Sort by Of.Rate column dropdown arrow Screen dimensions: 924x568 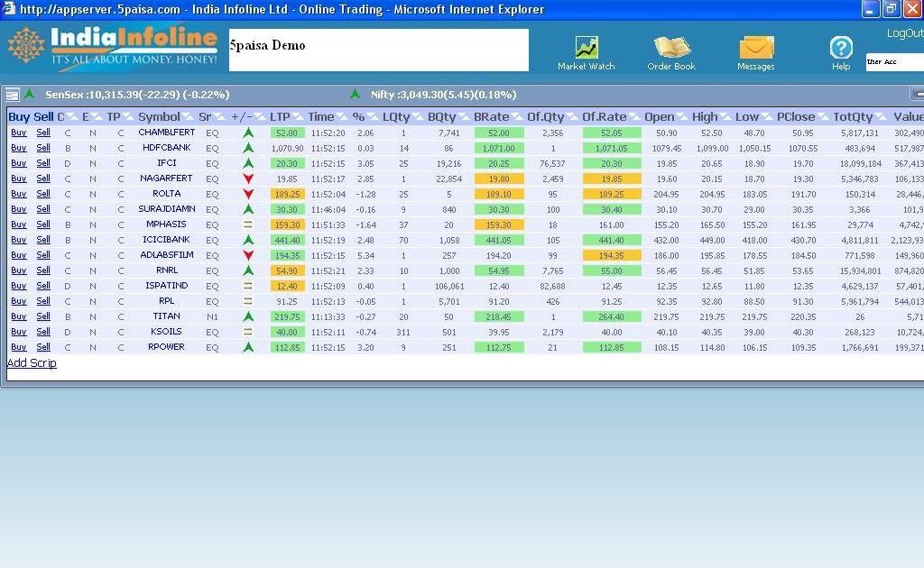(634, 116)
